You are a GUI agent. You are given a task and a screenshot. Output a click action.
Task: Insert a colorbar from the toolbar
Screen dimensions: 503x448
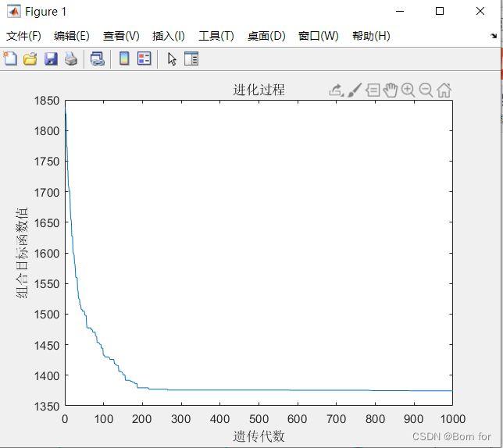[124, 59]
